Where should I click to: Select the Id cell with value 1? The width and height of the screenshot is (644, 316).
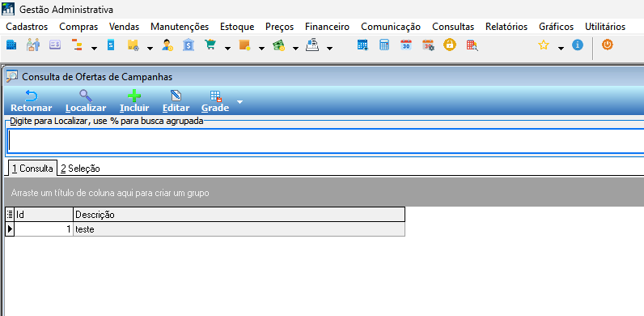coord(44,229)
